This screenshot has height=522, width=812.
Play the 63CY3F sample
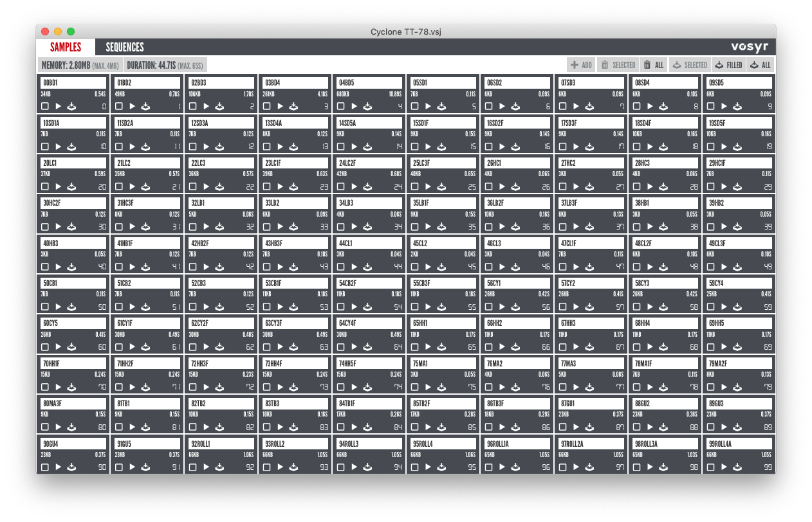[280, 346]
